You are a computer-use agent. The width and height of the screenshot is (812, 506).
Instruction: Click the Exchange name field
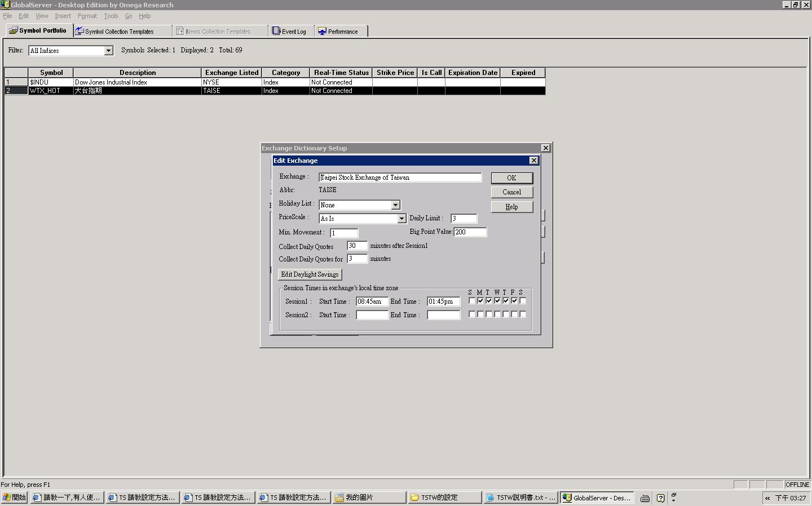tap(400, 177)
